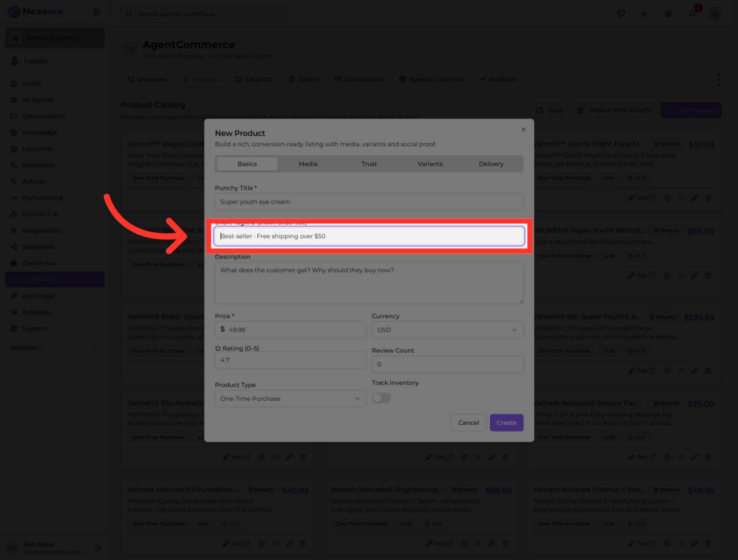Click Test on Yalmeh Bio-Super Youth card
The height and width of the screenshot is (560, 738).
pos(642,371)
